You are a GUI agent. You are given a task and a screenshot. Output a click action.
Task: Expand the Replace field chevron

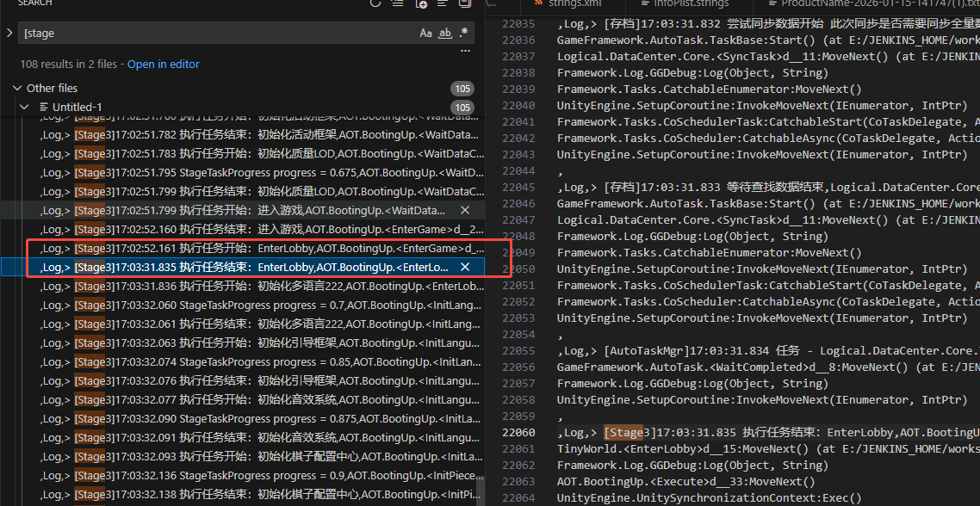(x=9, y=34)
